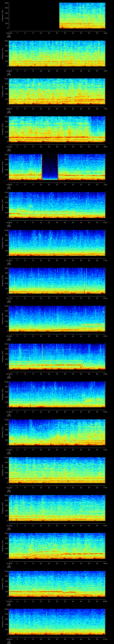114x644 pixels.
Task: Click the "8:15:00" start time label
Action: 9,450
